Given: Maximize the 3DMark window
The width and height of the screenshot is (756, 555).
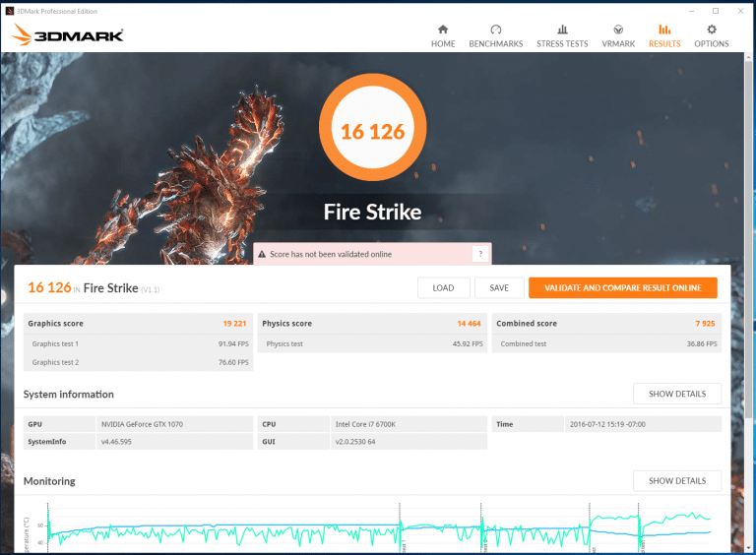Looking at the screenshot, I should pyautogui.click(x=716, y=11).
